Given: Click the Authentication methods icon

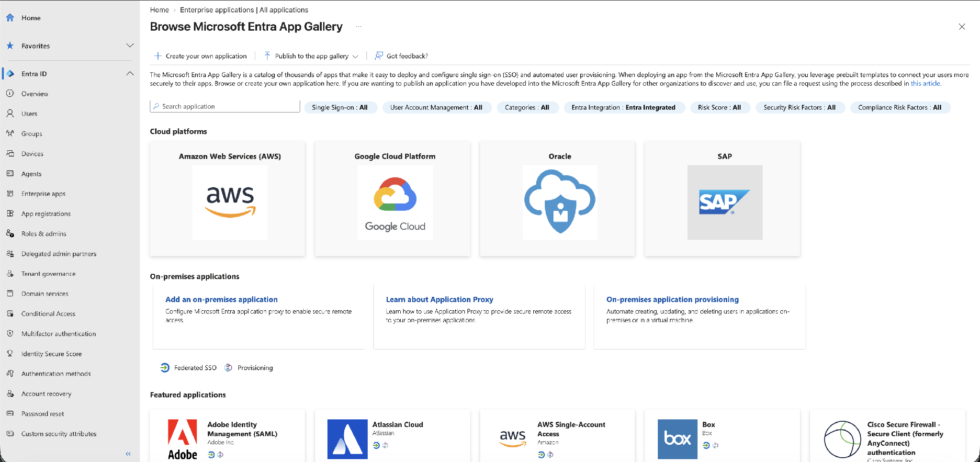Looking at the screenshot, I should 10,373.
